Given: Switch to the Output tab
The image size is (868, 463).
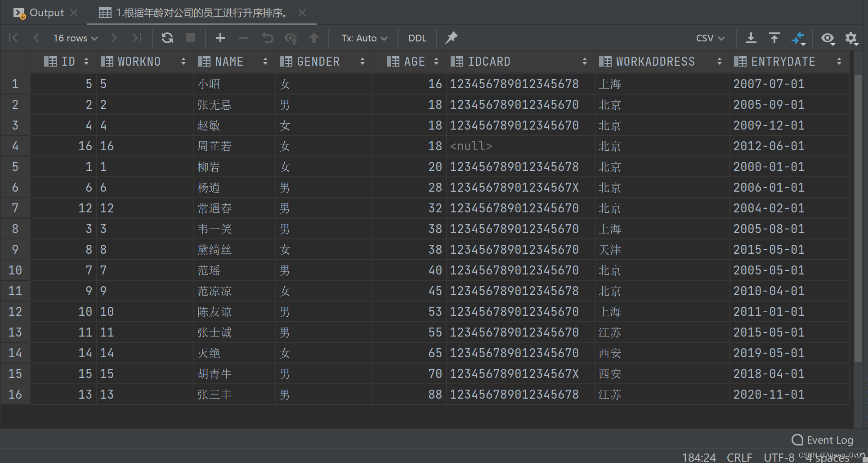Looking at the screenshot, I should point(39,13).
